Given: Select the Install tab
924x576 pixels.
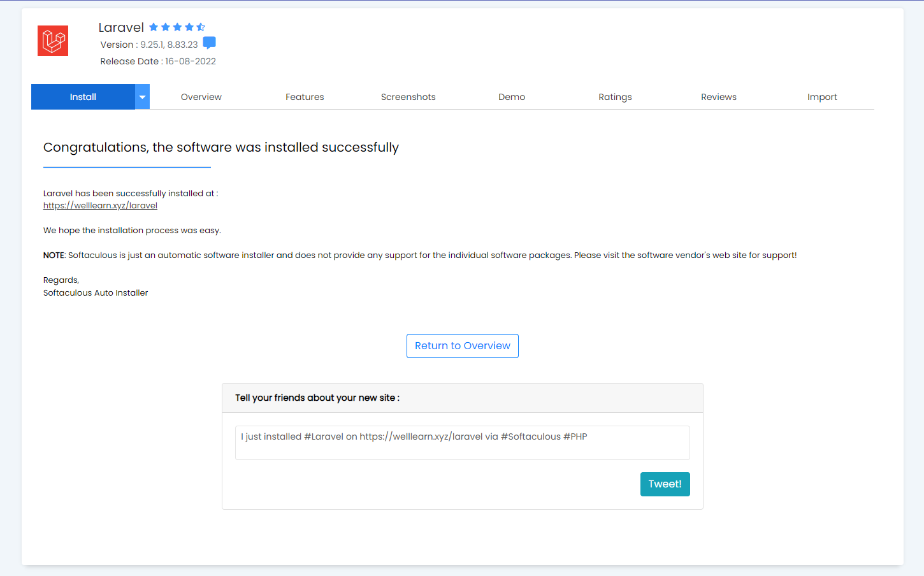Looking at the screenshot, I should pyautogui.click(x=83, y=97).
